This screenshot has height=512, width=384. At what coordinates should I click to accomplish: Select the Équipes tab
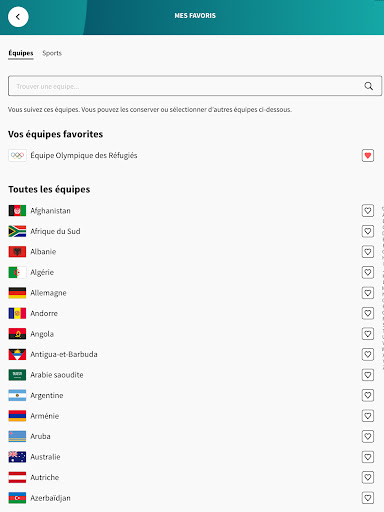coord(21,53)
